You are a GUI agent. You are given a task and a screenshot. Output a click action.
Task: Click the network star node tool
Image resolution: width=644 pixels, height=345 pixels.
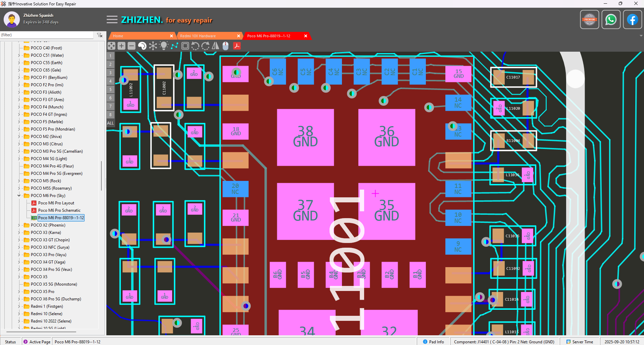(x=153, y=46)
